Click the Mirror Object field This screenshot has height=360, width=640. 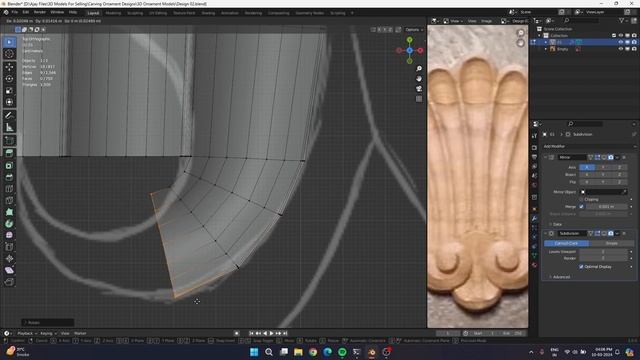tap(604, 192)
